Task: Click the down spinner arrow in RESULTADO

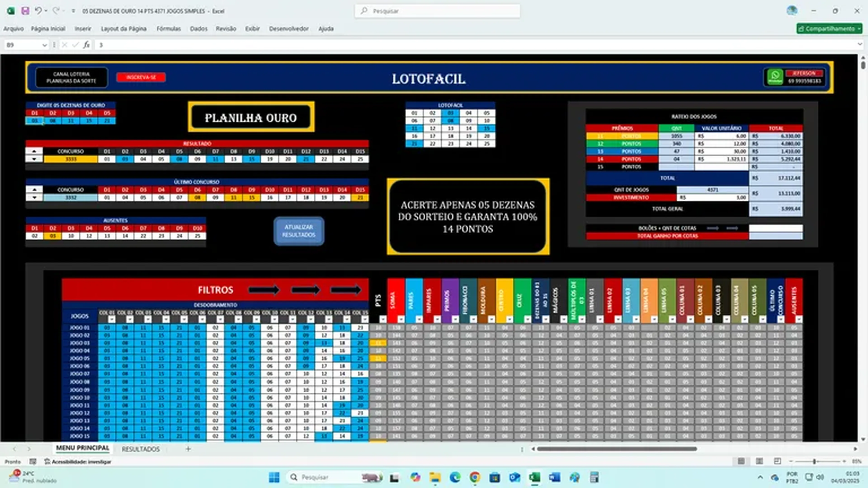Action: point(34,159)
